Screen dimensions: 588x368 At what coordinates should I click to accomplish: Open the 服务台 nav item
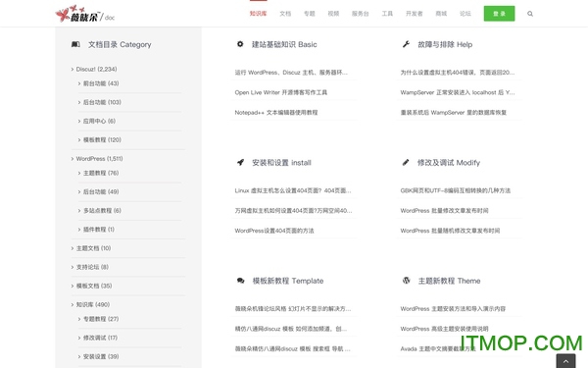click(x=360, y=14)
